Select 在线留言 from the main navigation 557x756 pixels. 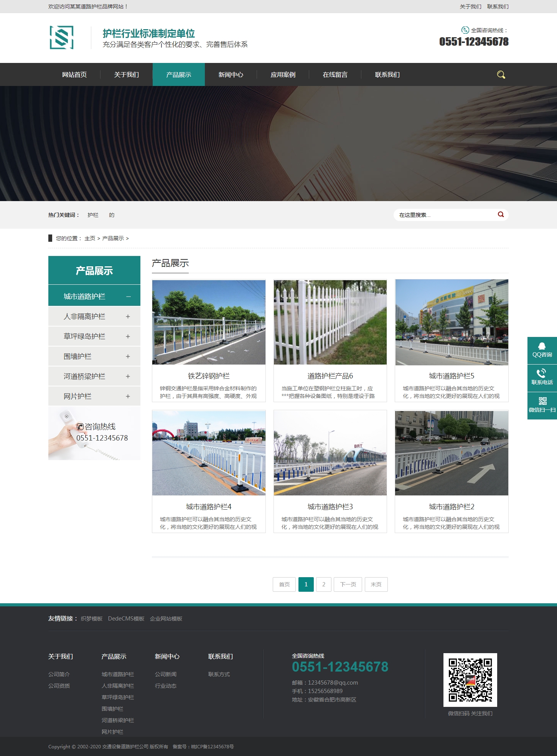[335, 74]
